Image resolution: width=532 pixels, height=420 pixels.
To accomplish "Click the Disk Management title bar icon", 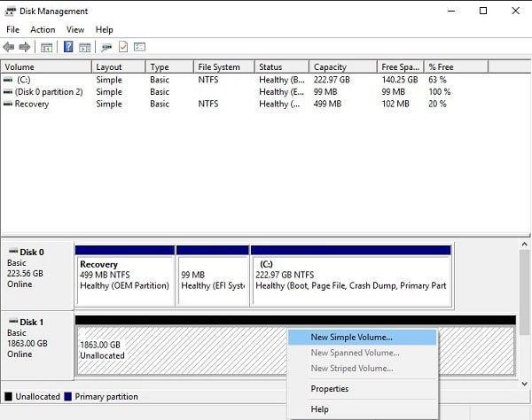I will point(10,12).
